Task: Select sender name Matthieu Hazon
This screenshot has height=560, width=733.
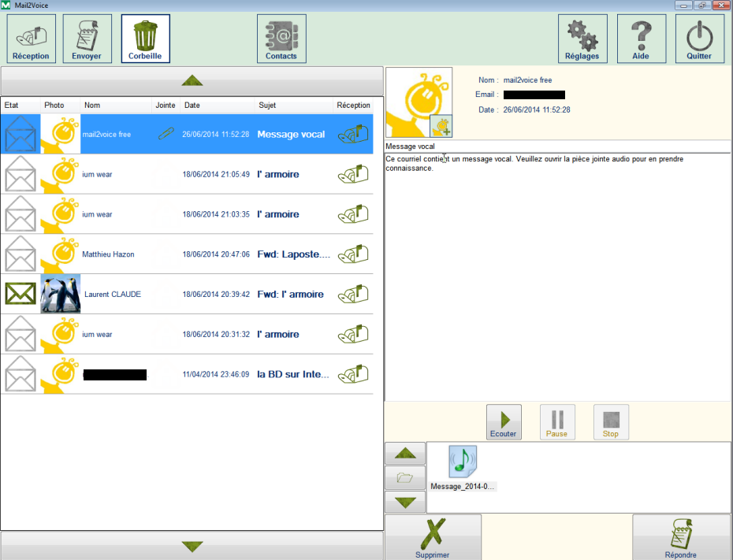Action: 109,254
